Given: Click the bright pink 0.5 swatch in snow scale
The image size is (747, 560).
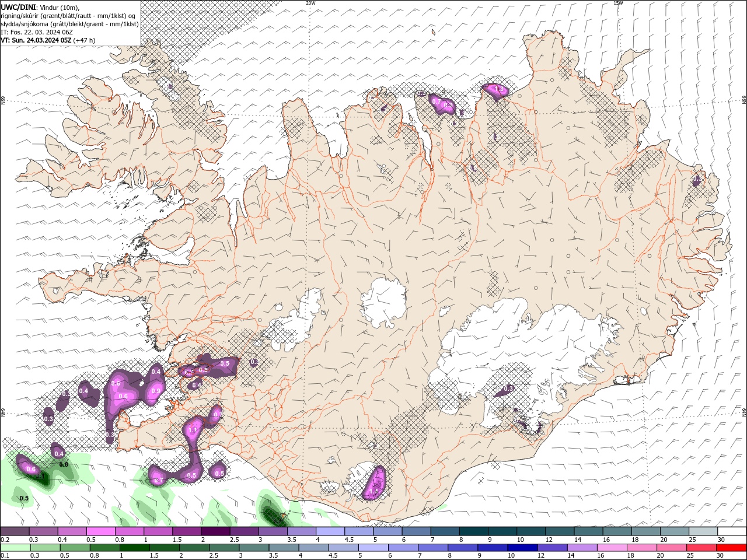Looking at the screenshot, I should [x=100, y=531].
